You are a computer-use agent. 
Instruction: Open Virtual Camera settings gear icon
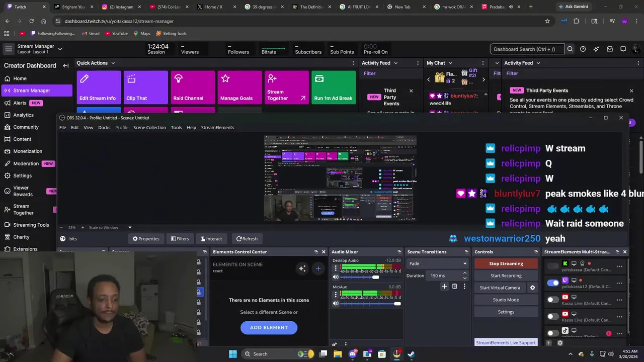(x=532, y=288)
